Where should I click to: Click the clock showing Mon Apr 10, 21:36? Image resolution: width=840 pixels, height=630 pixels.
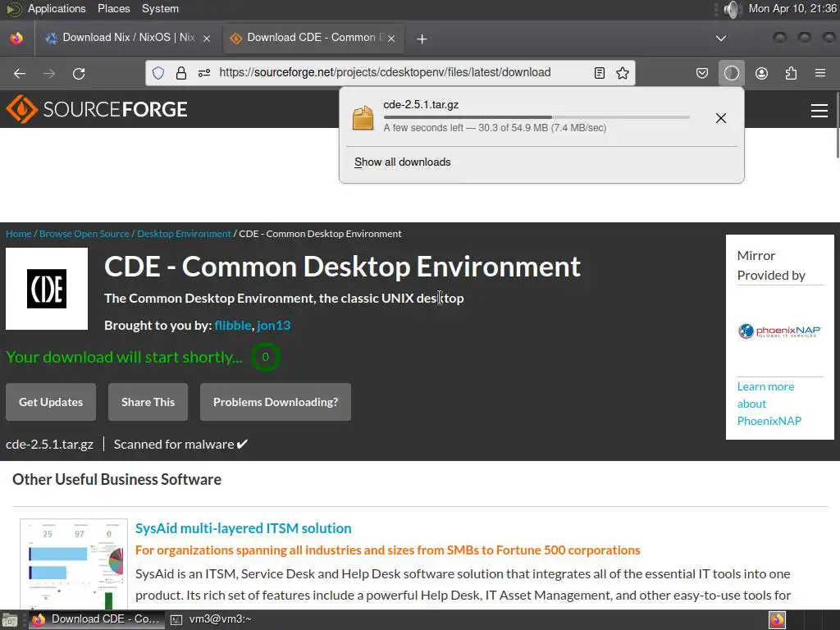tap(792, 8)
